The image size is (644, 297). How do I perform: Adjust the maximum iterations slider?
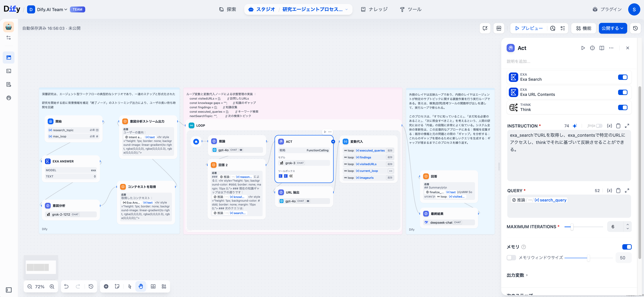(x=572, y=227)
